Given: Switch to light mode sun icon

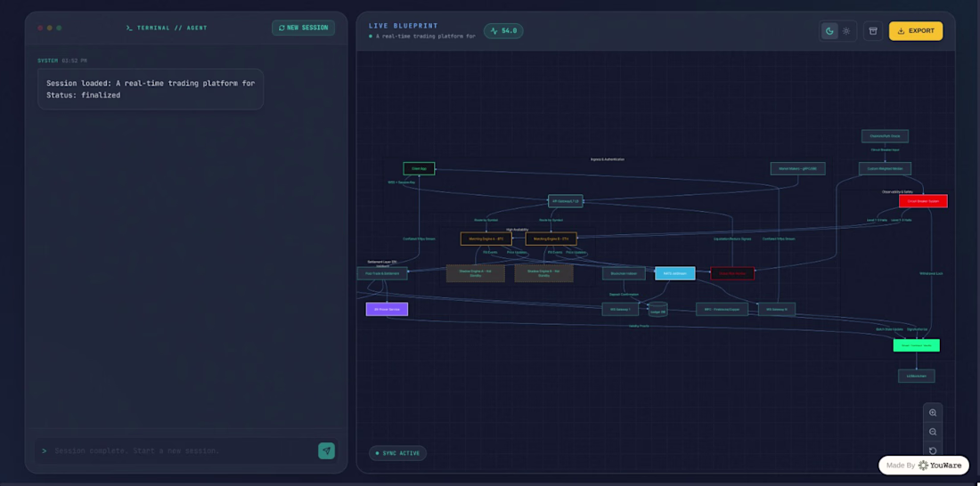Looking at the screenshot, I should [x=846, y=30].
